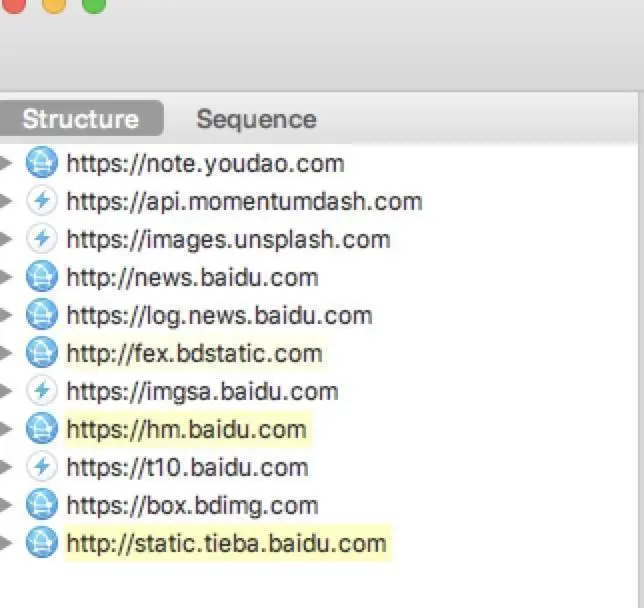Viewport: 644px width, 608px height.
Task: Select the https://box.bdimg.com host entry
Action: click(192, 505)
